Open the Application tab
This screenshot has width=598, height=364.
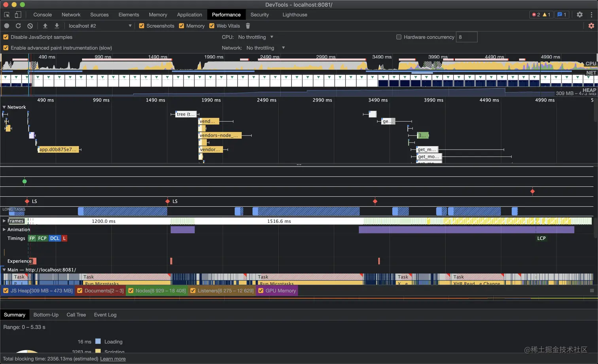tap(189, 15)
